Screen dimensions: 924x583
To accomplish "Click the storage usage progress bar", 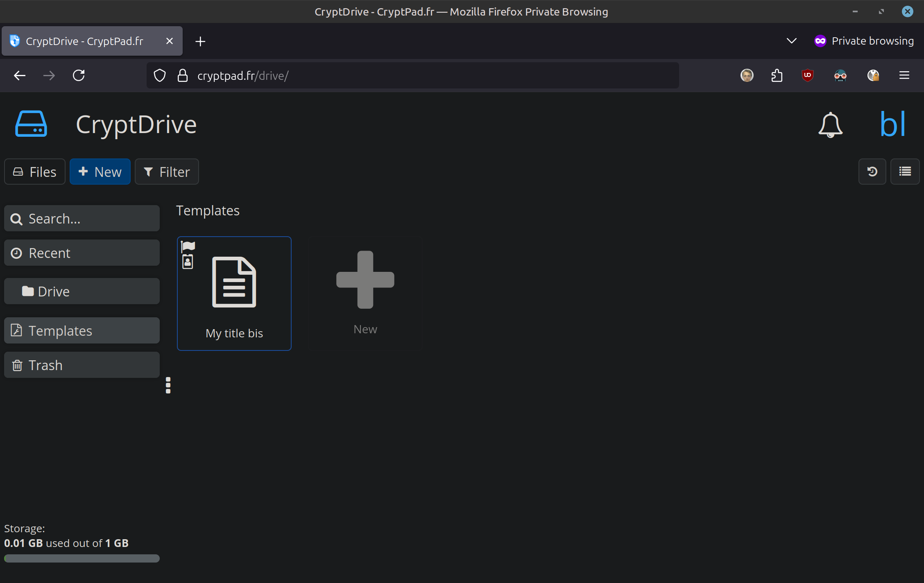I will point(82,558).
